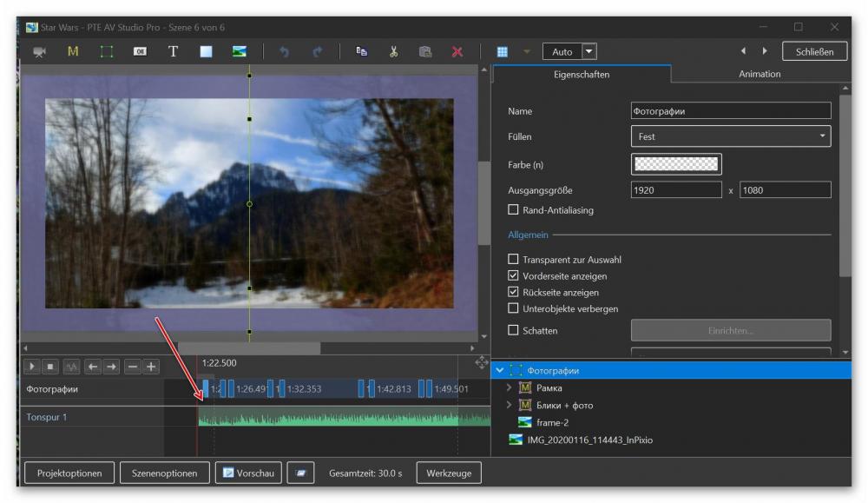The height and width of the screenshot is (503, 868).
Task: Cut the selected object with scissors
Action: coord(393,51)
